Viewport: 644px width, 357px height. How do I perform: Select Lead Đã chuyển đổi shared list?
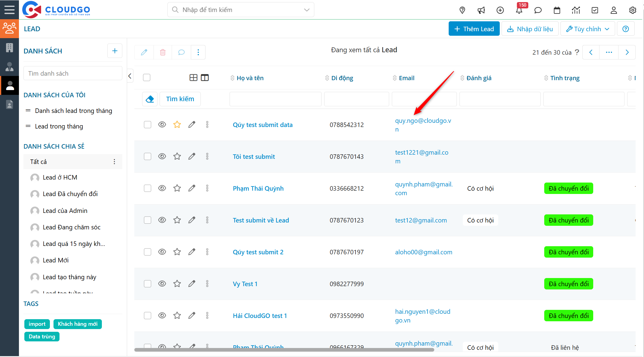coord(70,194)
